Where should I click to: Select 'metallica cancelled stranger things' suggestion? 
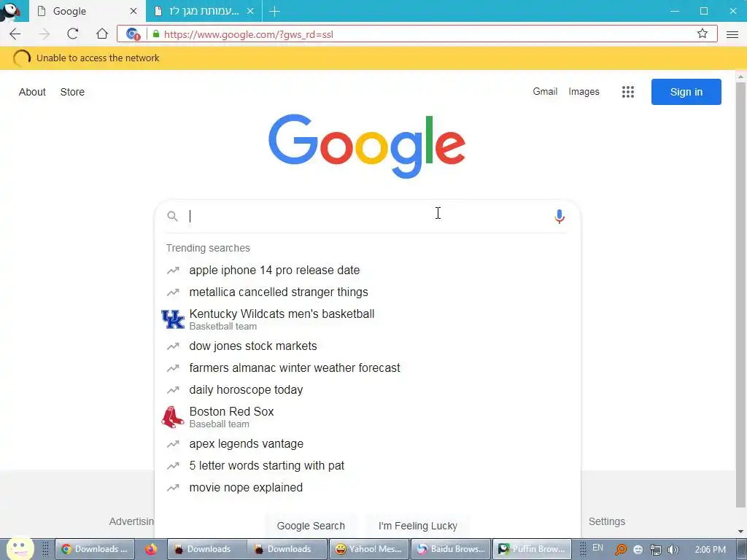click(367, 292)
